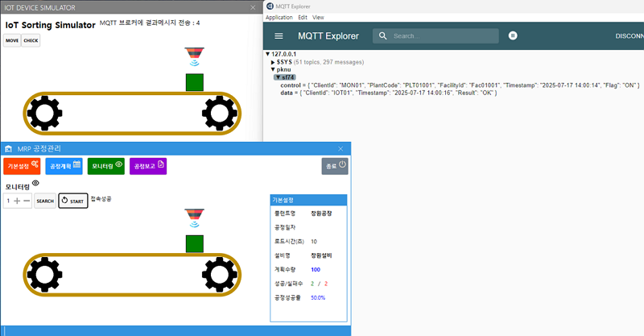The width and height of the screenshot is (644, 336).
Task: Click the 기본설정 panel header
Action: (308, 201)
